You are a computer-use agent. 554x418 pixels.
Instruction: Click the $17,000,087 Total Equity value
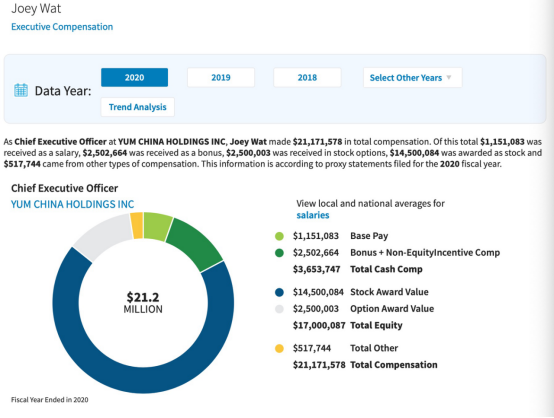(x=319, y=325)
